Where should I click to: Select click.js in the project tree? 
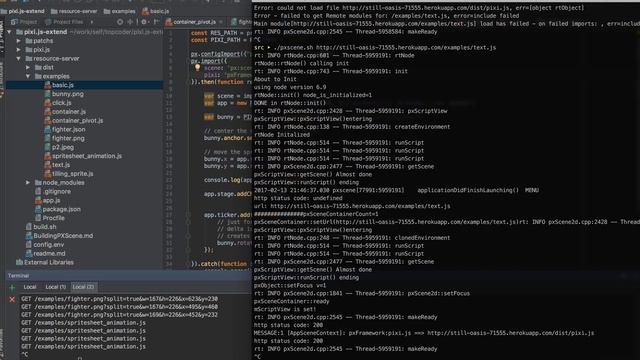click(x=61, y=103)
